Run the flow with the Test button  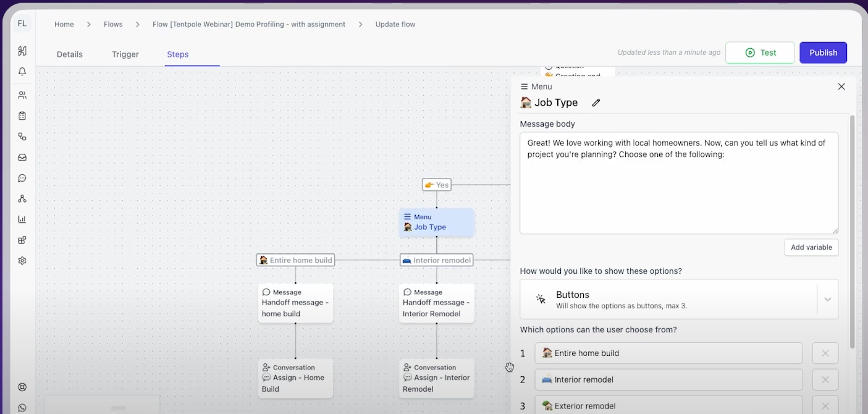click(x=760, y=53)
